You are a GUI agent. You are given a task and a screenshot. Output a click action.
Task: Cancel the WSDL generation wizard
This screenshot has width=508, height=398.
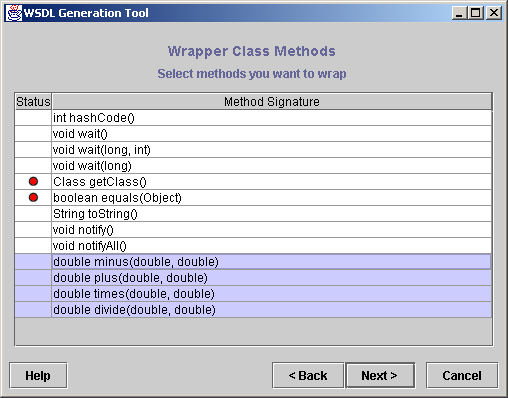click(x=462, y=376)
